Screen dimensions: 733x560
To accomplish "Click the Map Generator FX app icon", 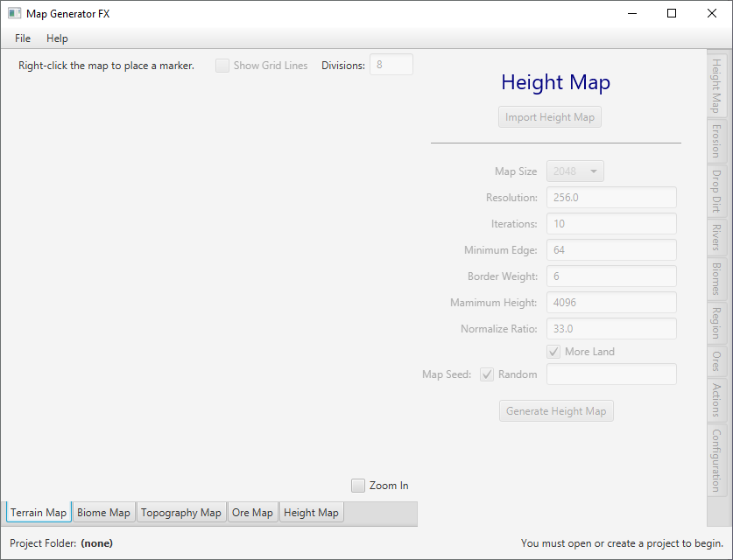I will (x=15, y=14).
